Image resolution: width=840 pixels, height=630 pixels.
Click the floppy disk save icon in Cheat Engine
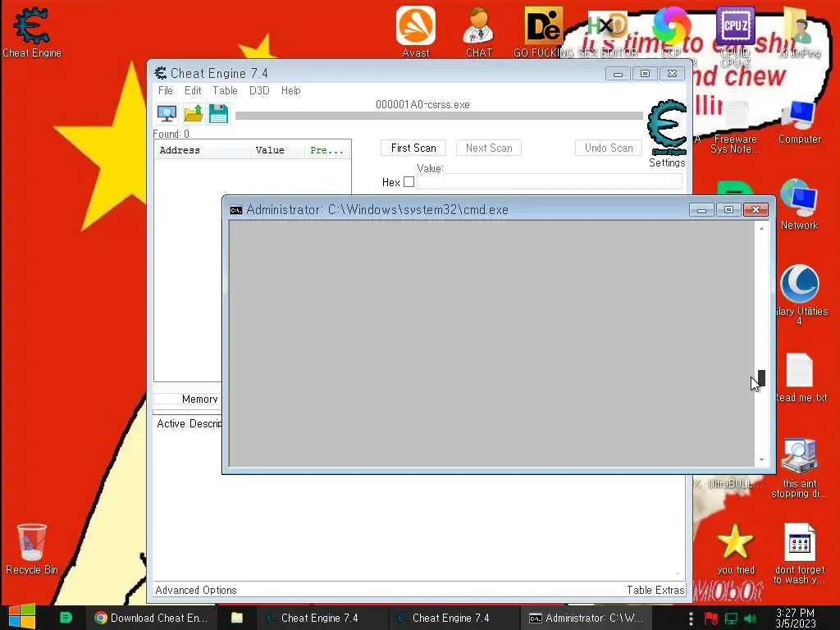click(x=218, y=113)
